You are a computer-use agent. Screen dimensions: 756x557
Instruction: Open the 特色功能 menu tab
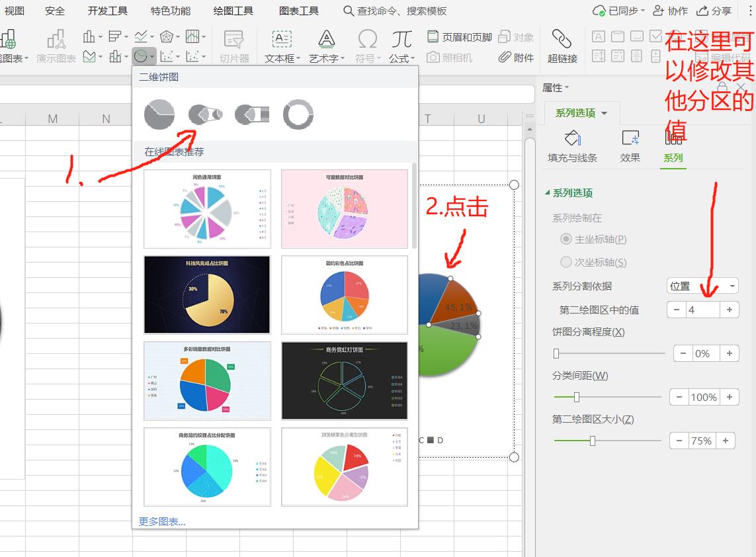pos(170,11)
